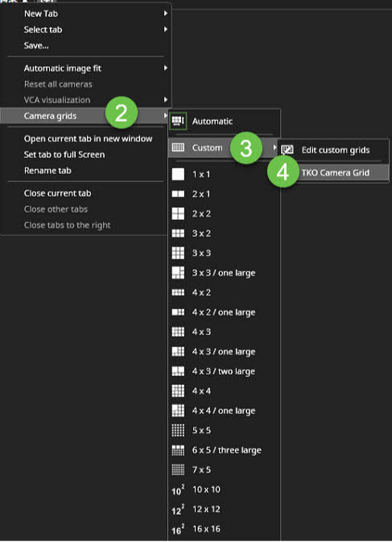Viewport: 392px width, 542px height.
Task: Click the Edit custom grids icon
Action: (x=287, y=150)
